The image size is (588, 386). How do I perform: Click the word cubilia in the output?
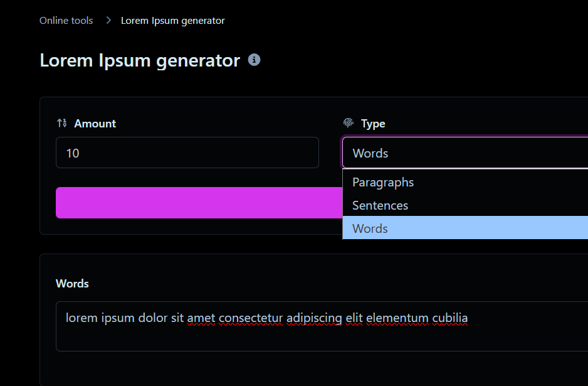(449, 318)
